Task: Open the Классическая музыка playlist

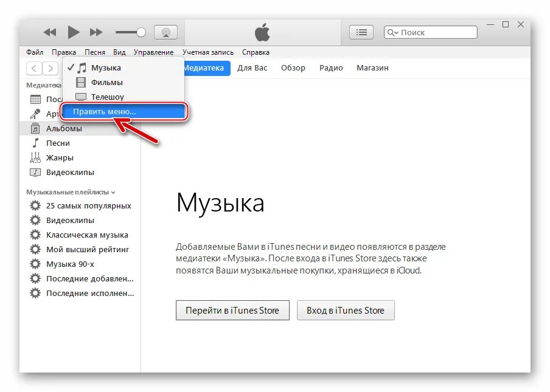Action: coord(80,235)
